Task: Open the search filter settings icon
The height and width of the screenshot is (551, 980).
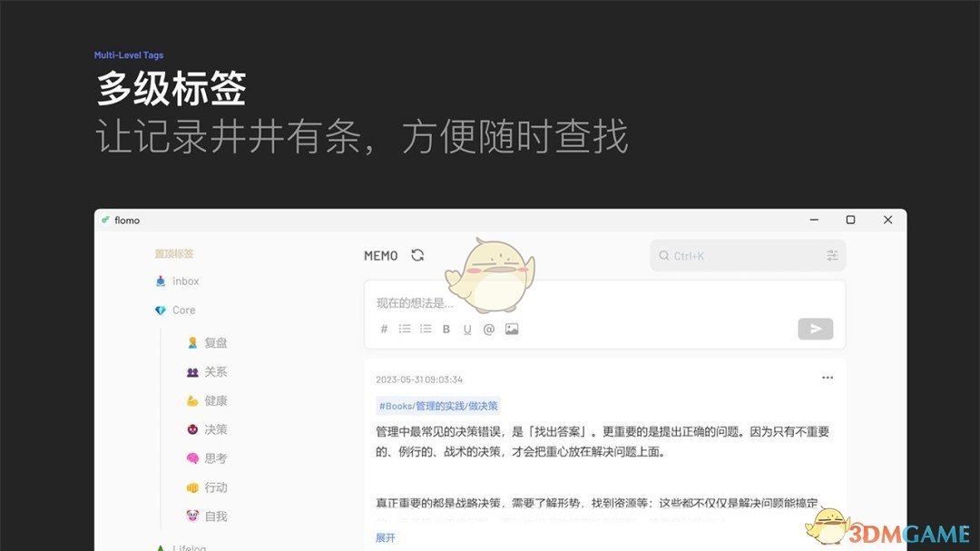Action: pos(832,256)
